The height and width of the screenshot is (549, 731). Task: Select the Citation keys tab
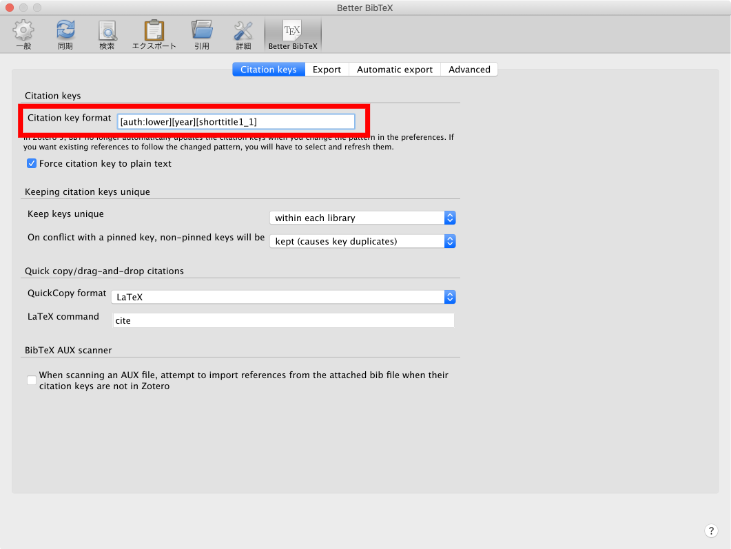click(268, 69)
